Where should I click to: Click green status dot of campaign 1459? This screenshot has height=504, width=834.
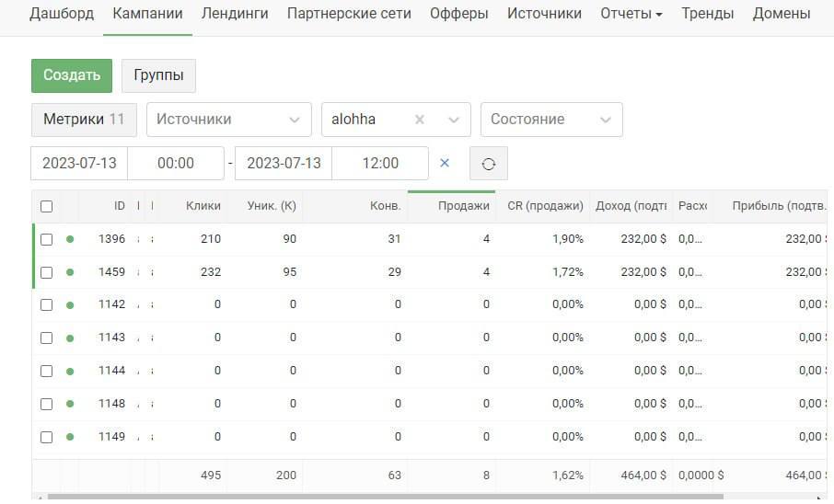70,272
